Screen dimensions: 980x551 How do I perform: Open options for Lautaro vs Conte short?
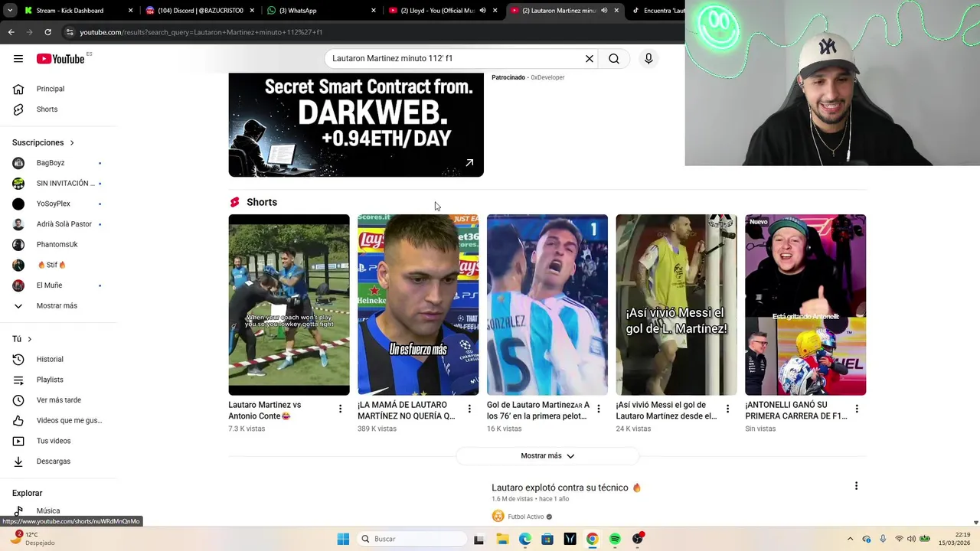click(340, 409)
